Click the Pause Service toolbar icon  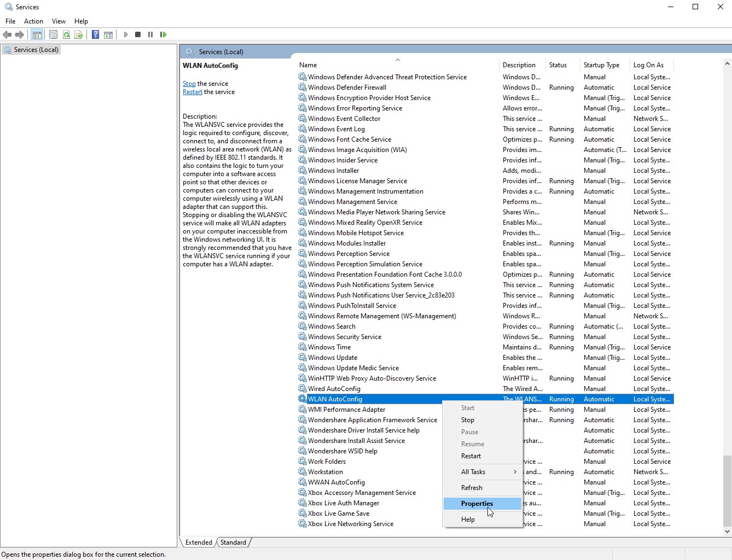point(150,34)
